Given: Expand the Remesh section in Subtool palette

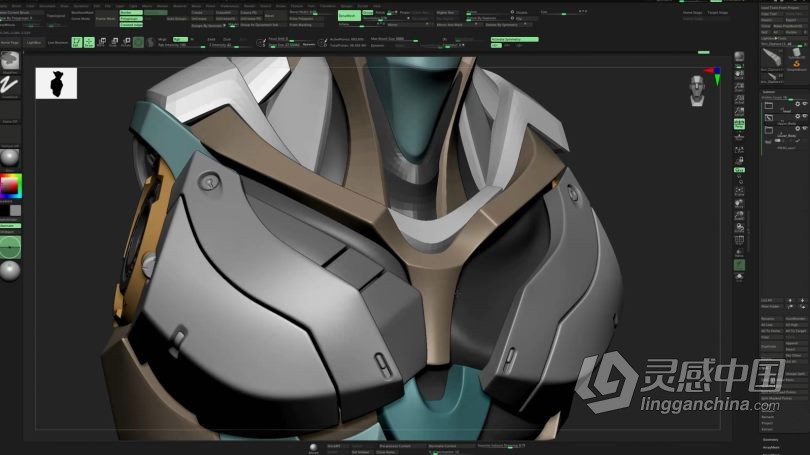Looking at the screenshot, I should click(x=768, y=417).
